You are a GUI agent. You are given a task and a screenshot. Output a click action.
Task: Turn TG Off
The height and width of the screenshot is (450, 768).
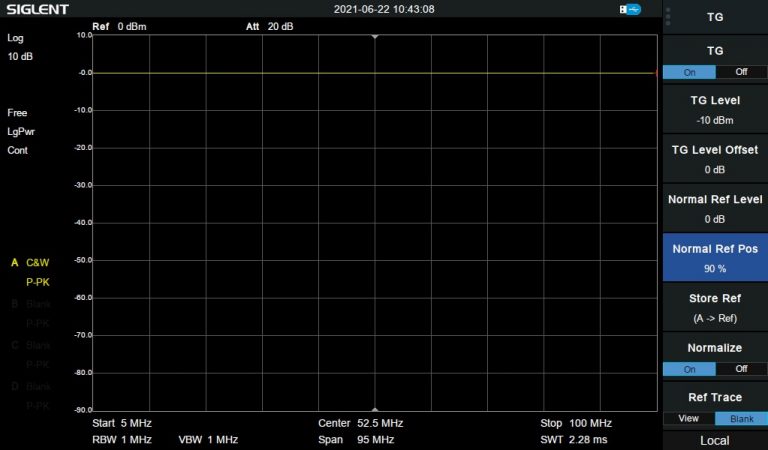click(x=741, y=72)
